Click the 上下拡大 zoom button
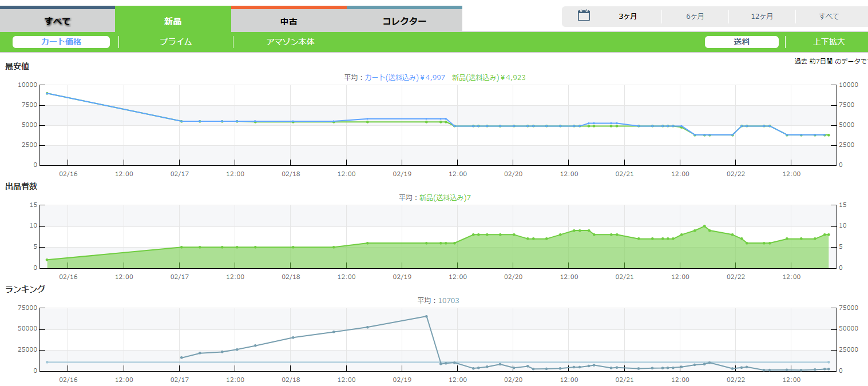The image size is (868, 386). click(829, 42)
